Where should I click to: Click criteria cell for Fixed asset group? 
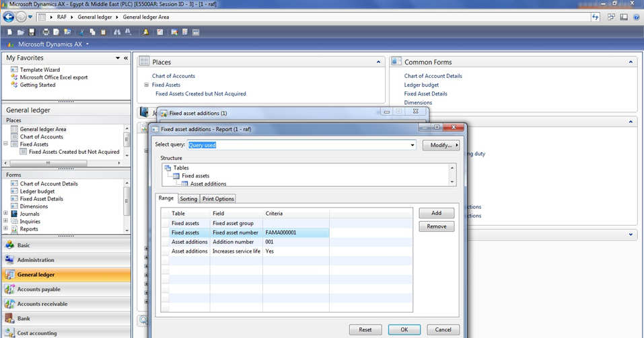coord(295,223)
